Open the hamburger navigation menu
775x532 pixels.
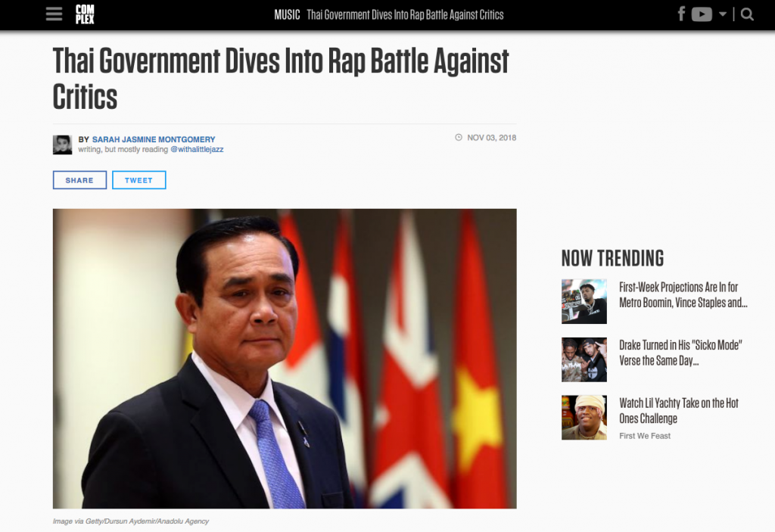point(54,14)
